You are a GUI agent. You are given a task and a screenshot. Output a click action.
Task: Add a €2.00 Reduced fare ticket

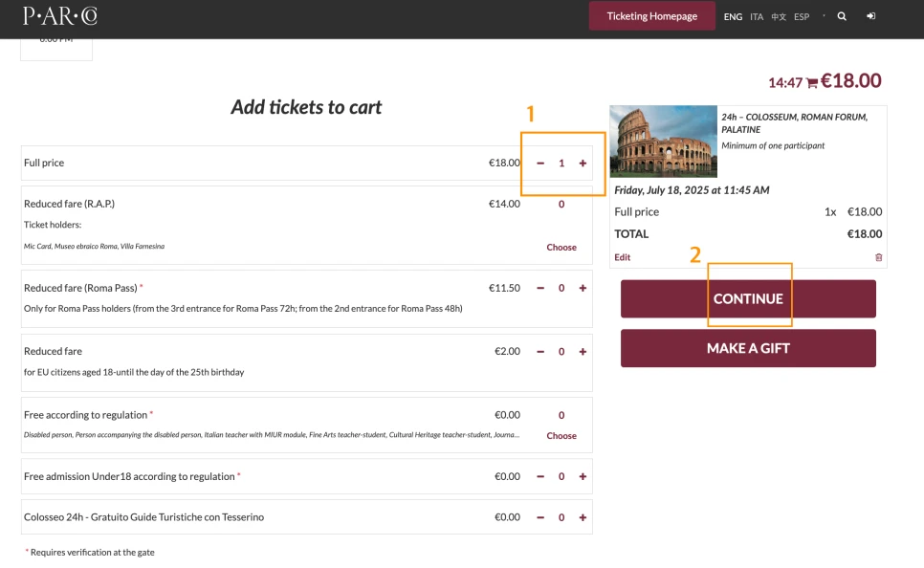click(583, 352)
